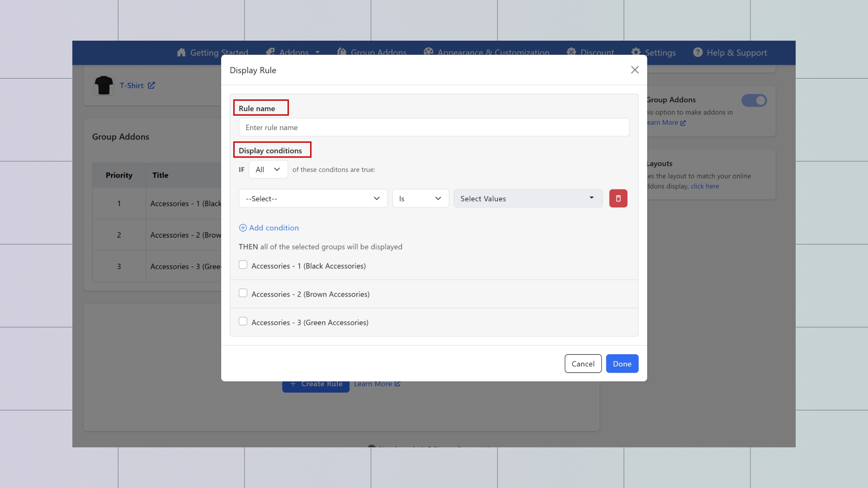This screenshot has width=868, height=488.
Task: Click external link icon beside Learn More
Action: click(397, 384)
